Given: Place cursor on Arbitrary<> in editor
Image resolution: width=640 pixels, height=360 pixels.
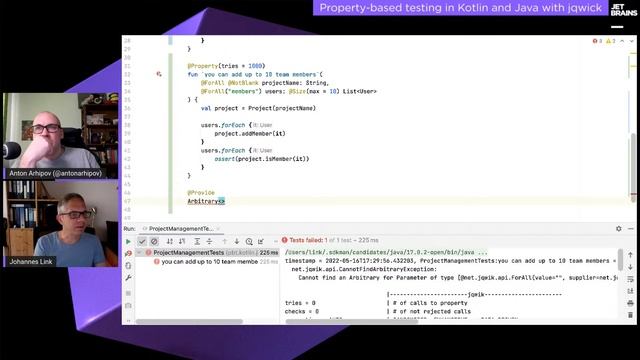Looking at the screenshot, I should pos(206,201).
